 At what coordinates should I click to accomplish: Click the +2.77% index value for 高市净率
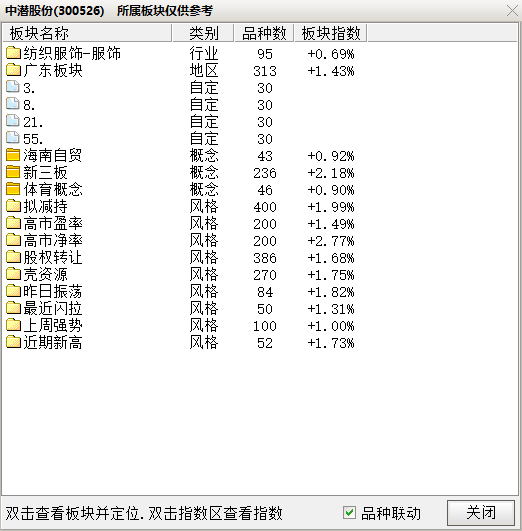click(x=331, y=241)
